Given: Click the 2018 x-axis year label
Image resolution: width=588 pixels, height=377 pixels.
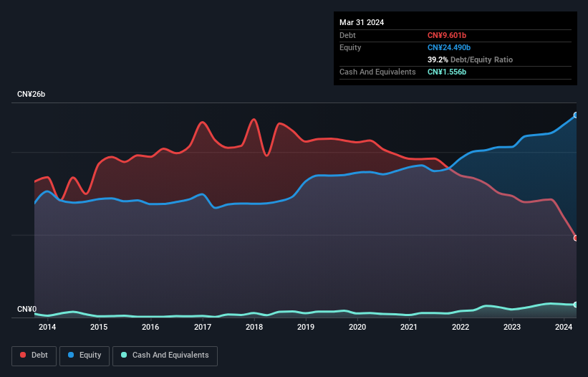Looking at the screenshot, I should [254, 328].
